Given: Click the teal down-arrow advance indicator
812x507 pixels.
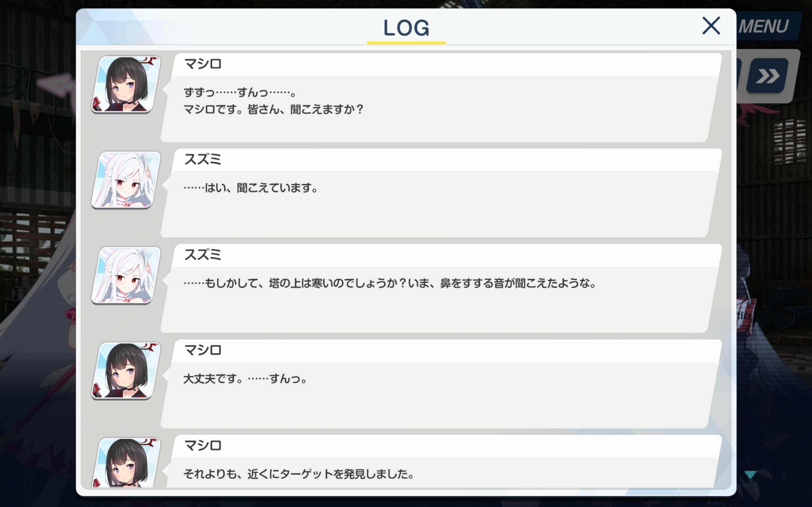Looking at the screenshot, I should click(750, 475).
